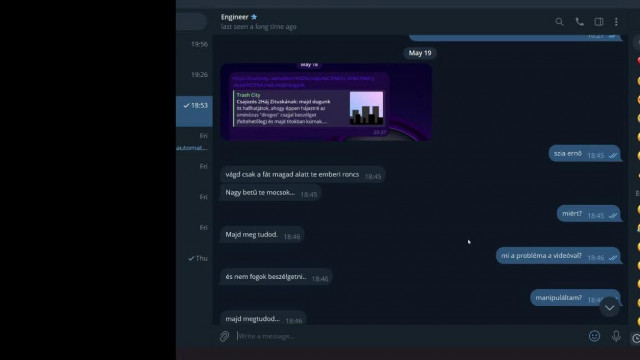The height and width of the screenshot is (360, 640).
Task: Click message 'és nem fogok beszélgetni..'
Action: click(276, 277)
